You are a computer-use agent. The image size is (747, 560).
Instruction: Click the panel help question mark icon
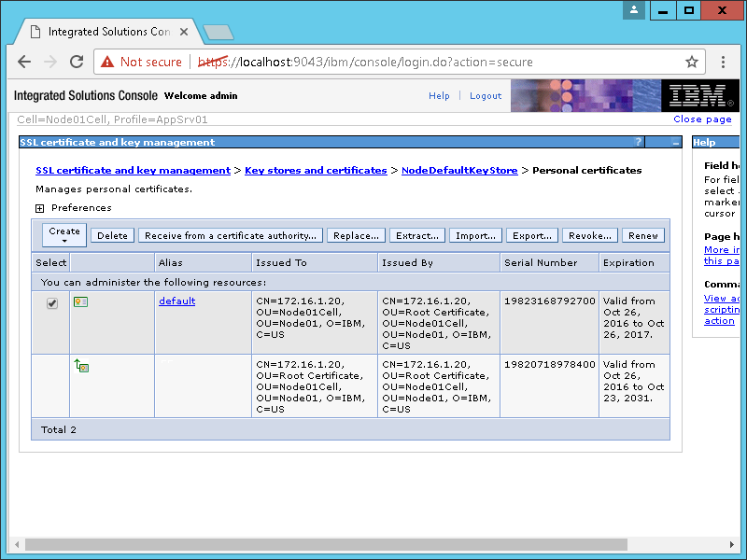[639, 143]
